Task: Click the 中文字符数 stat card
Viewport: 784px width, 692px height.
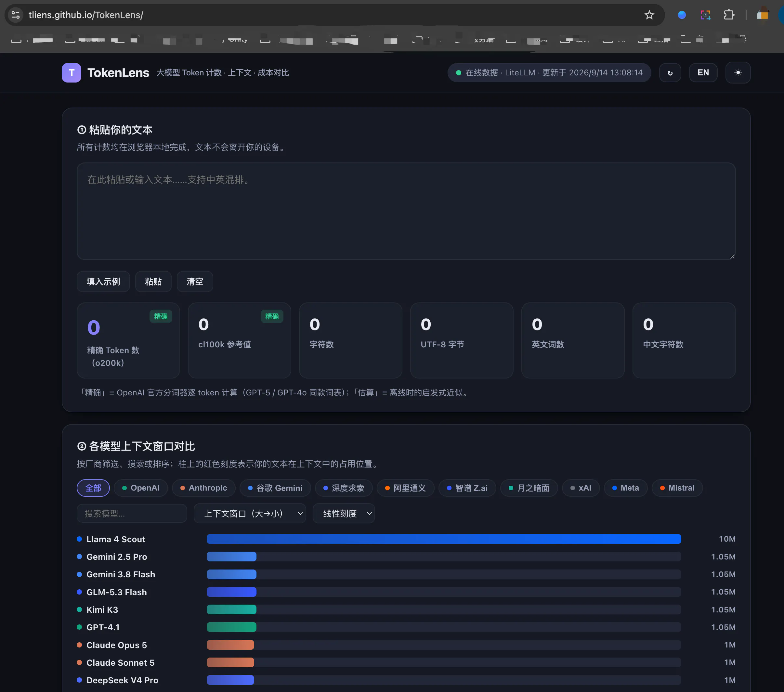Action: [684, 340]
